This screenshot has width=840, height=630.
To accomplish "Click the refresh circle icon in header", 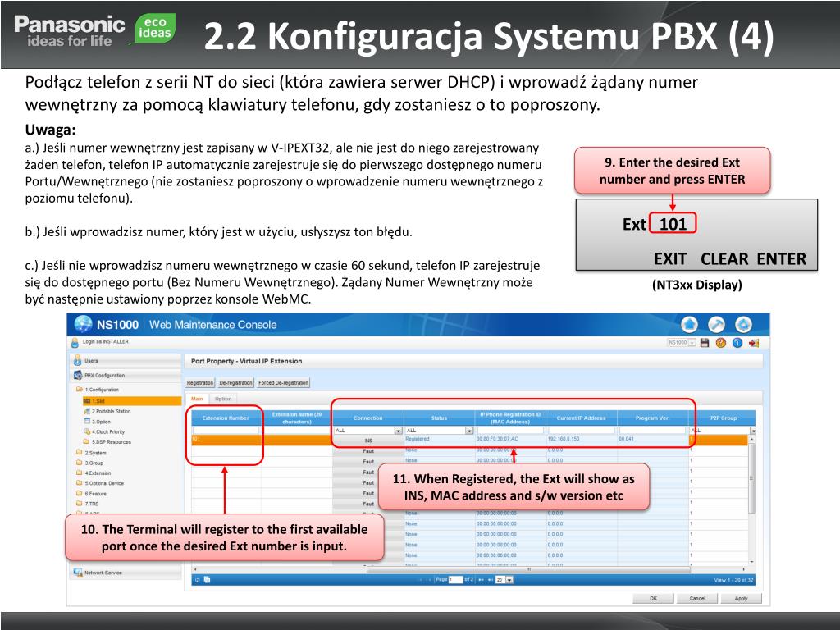I will point(743,324).
